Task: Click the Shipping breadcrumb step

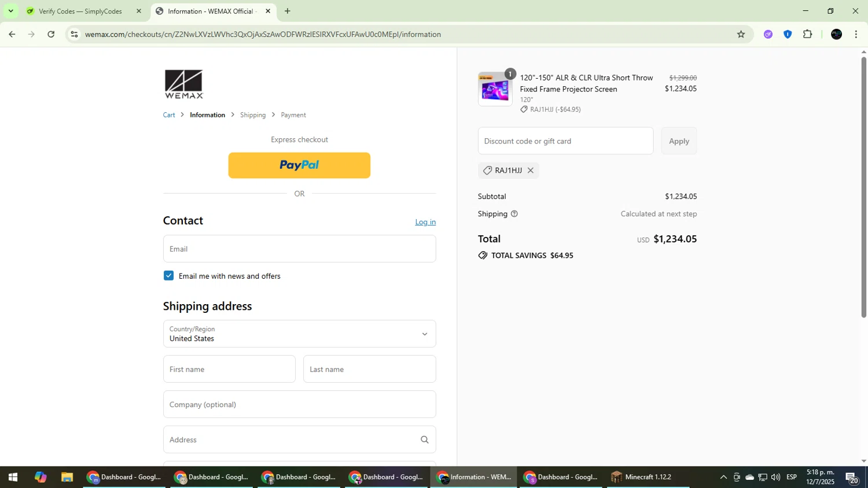Action: 253,115
